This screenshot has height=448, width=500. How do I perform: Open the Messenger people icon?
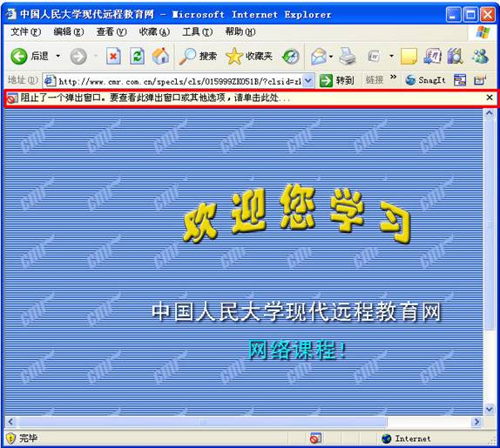[x=480, y=57]
